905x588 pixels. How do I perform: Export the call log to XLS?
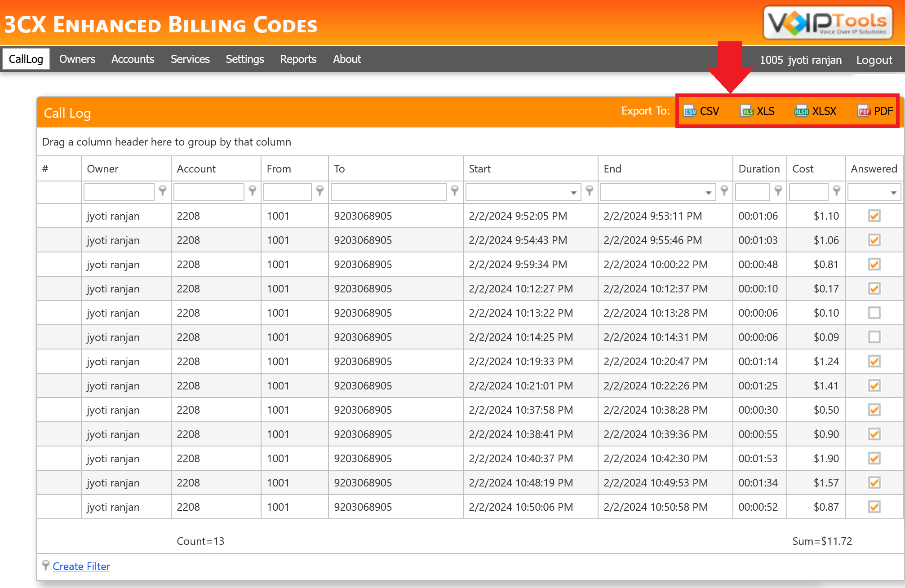[x=764, y=111]
